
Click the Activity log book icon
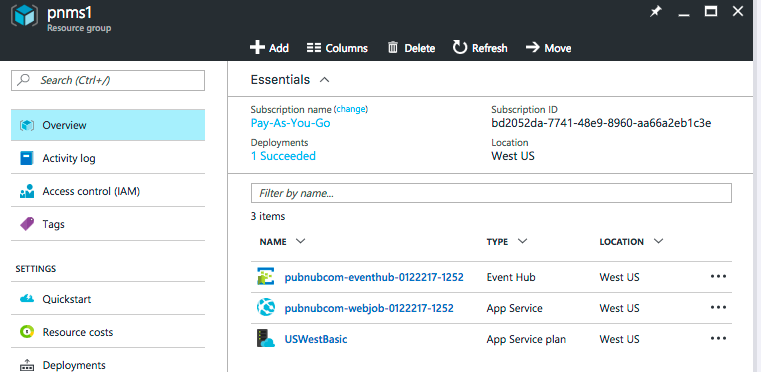pos(27,158)
